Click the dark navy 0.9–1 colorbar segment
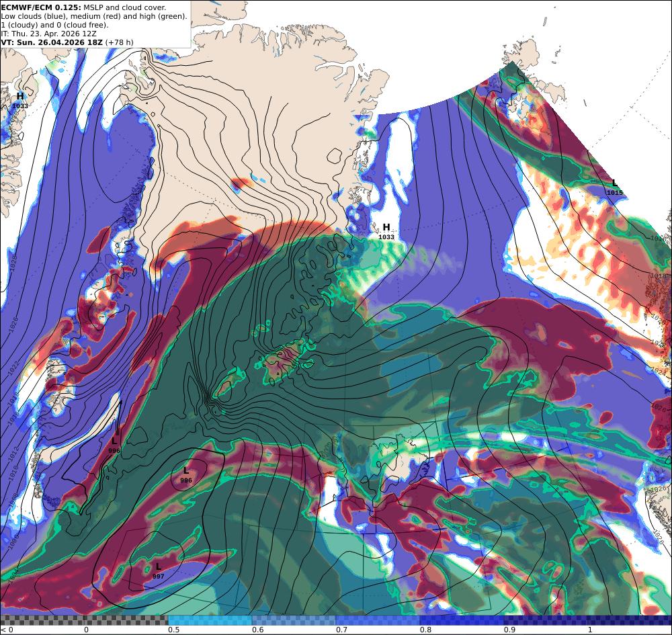 click(546, 620)
